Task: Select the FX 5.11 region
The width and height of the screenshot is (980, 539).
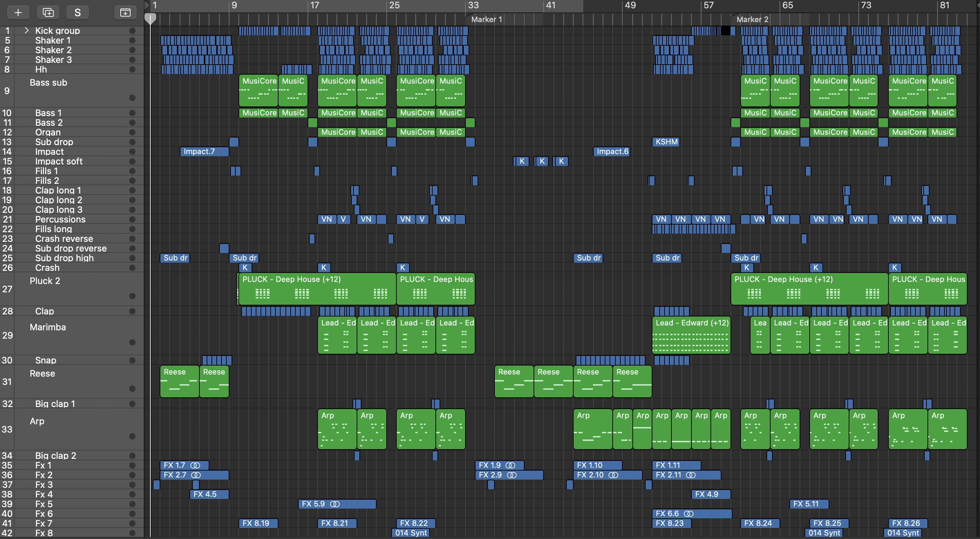Action: (x=809, y=504)
